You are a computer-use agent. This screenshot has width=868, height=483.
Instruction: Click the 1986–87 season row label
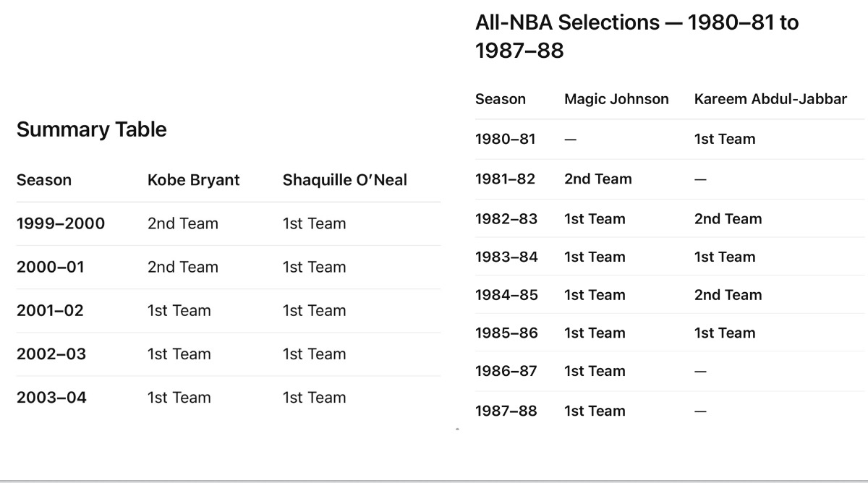506,371
